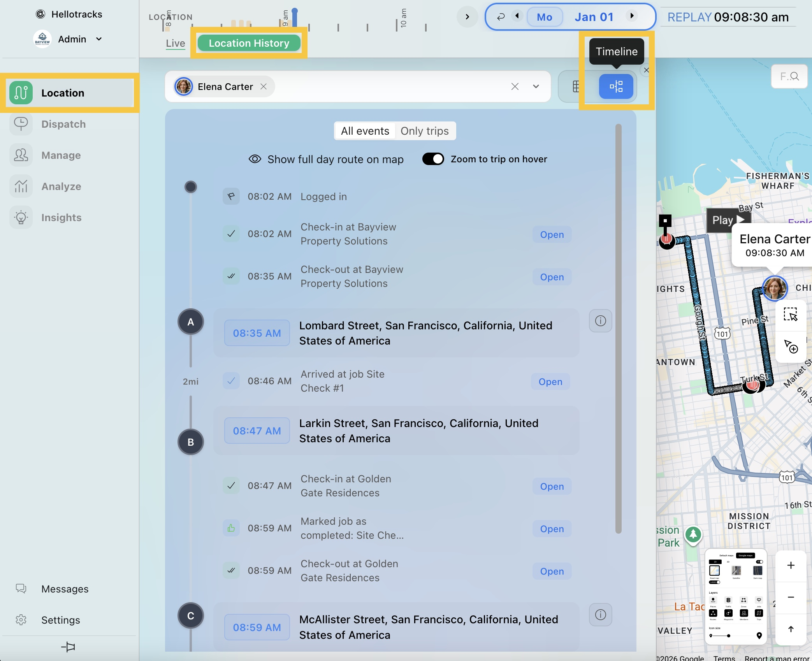Switch to the Live tab

coord(175,43)
